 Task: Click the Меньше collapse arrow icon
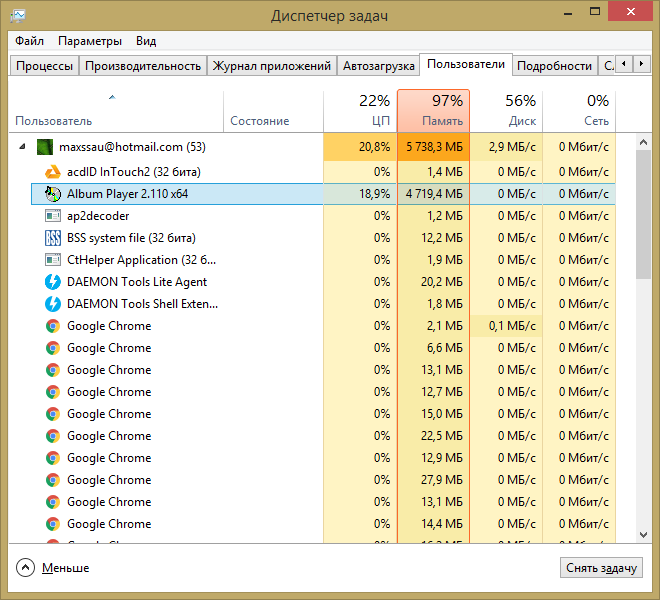click(x=25, y=568)
